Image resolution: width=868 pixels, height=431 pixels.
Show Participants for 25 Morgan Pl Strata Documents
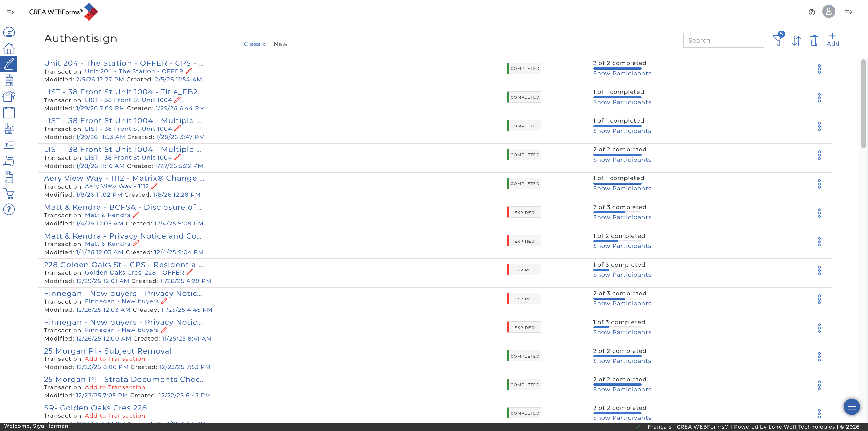(x=622, y=389)
